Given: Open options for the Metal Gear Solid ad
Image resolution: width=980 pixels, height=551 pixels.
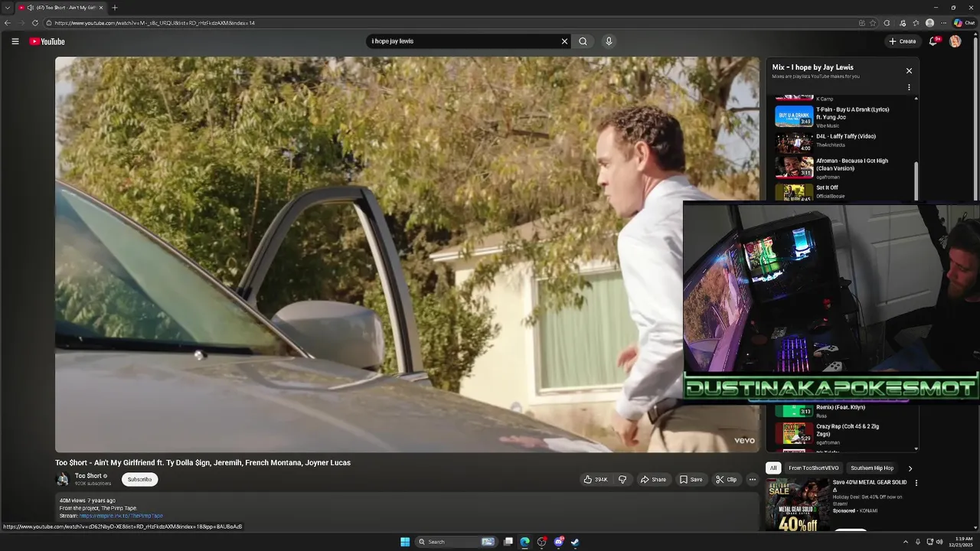Looking at the screenshot, I should coord(916,483).
